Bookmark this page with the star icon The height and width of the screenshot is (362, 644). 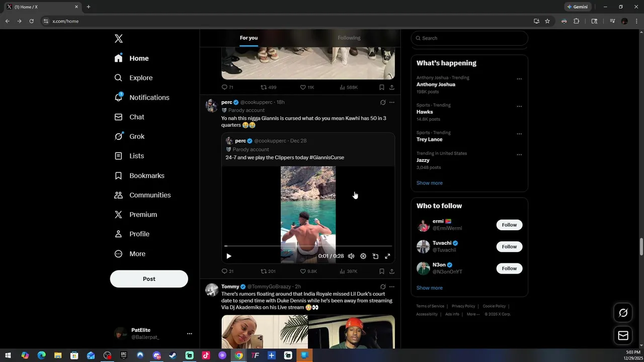tap(547, 21)
